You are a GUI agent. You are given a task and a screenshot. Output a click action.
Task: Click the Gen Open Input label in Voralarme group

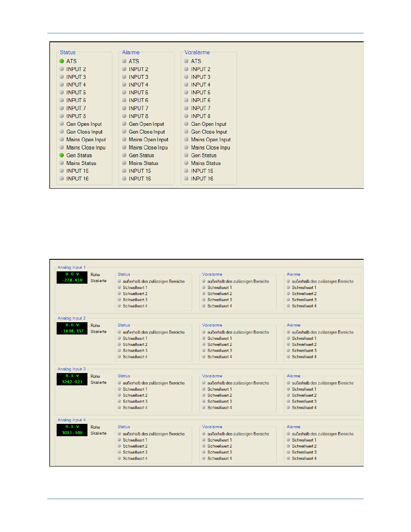click(x=209, y=124)
